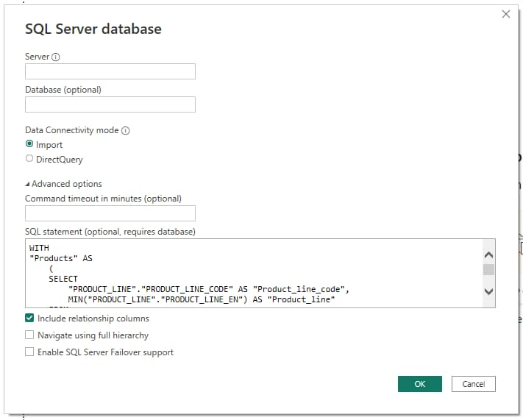Screen dimensions: 523x420
Task: Click the scrollbar thumb in the SQL statement box
Action: tap(488, 269)
